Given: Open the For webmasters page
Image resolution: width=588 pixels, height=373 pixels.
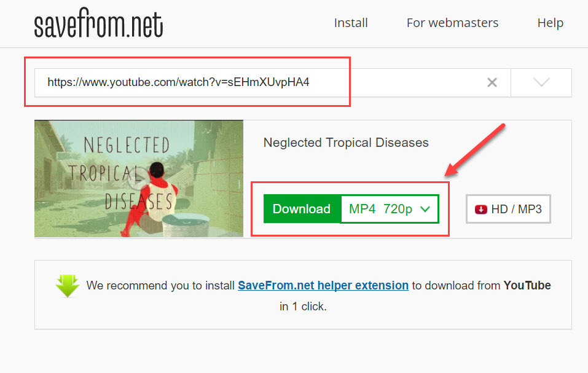Looking at the screenshot, I should [x=452, y=23].
